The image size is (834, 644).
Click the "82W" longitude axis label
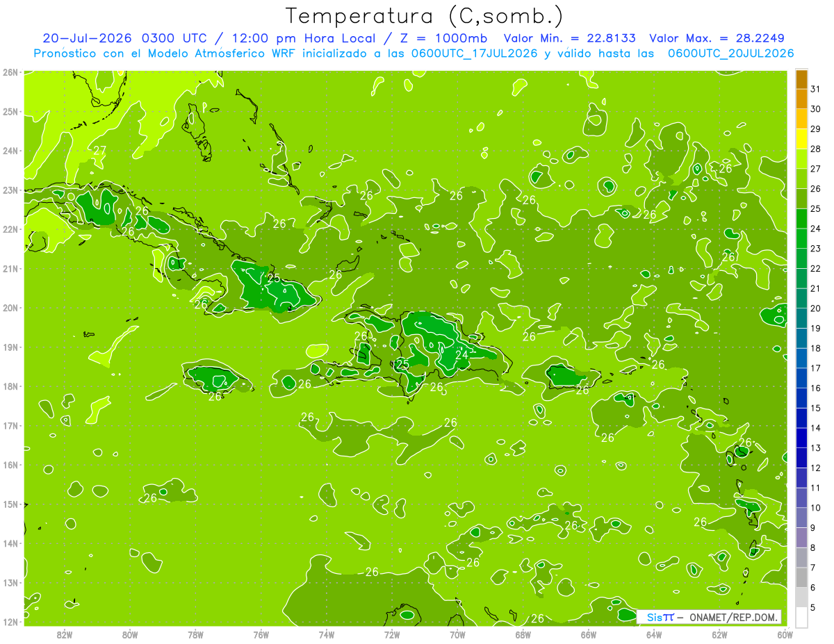pos(65,634)
